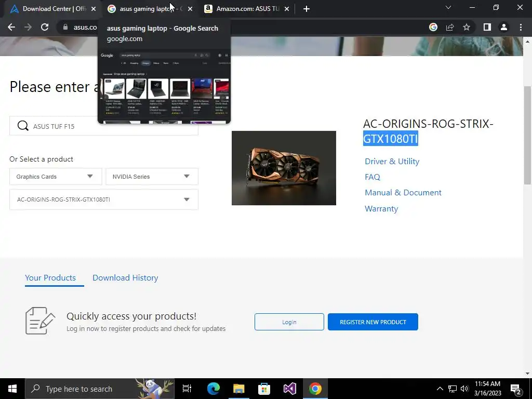Click the magnifier icon in product search box
Screen dimensions: 532x399
click(23, 126)
